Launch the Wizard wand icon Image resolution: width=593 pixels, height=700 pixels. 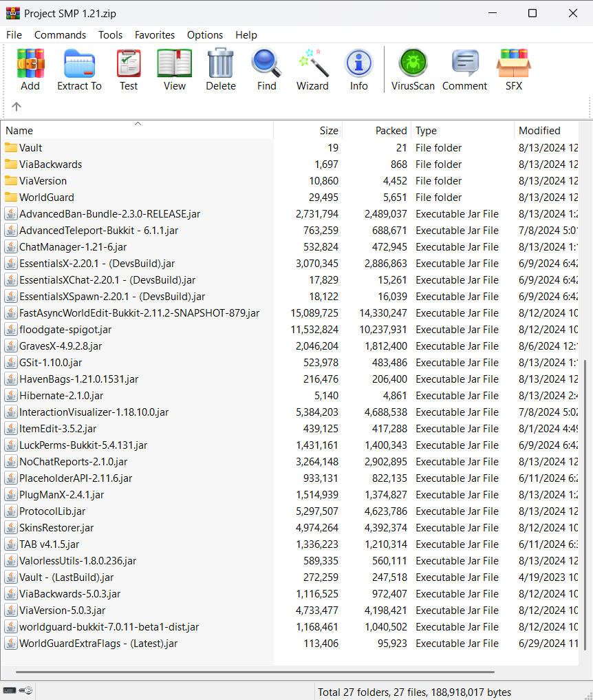point(313,63)
